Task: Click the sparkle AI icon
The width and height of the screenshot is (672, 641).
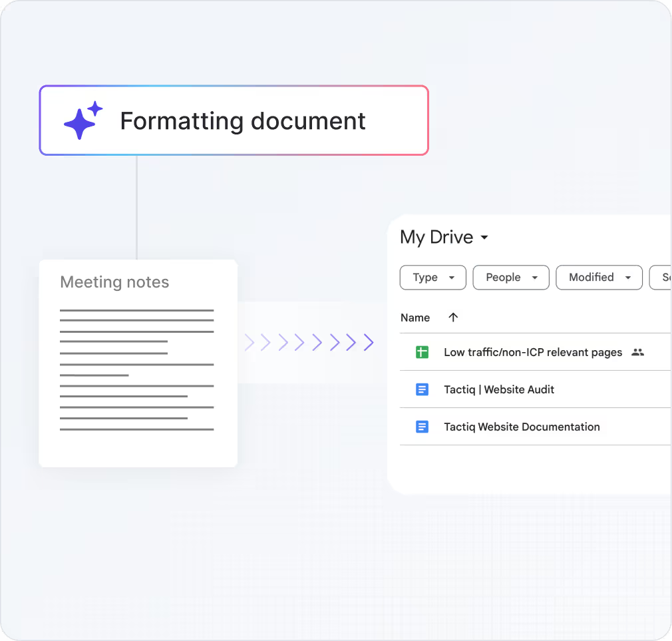Action: click(x=83, y=120)
